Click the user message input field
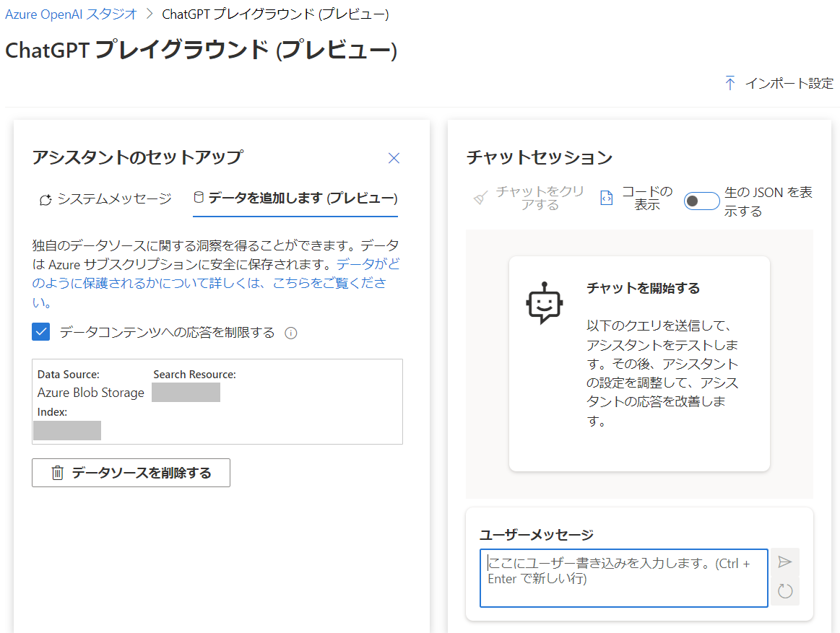 click(x=623, y=578)
